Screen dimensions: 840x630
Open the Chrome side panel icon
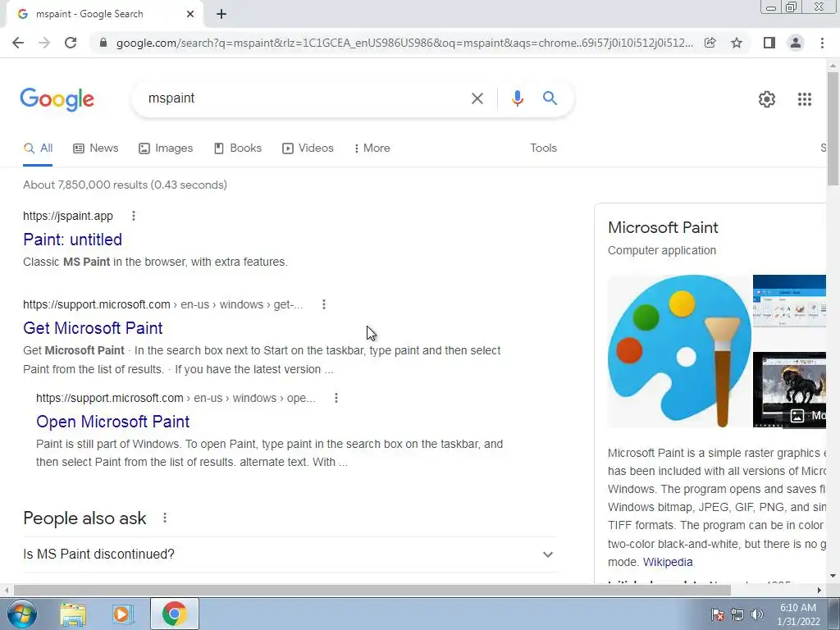769,43
